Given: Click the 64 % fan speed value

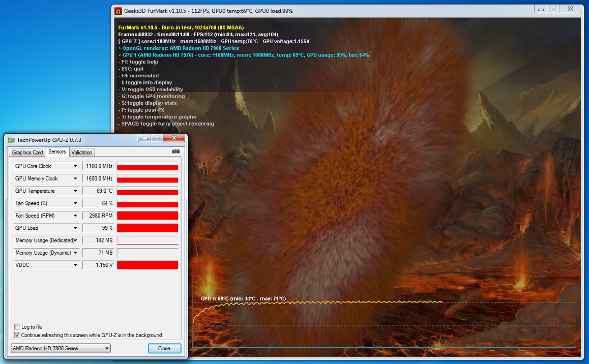Looking at the screenshot, I should click(x=98, y=203).
